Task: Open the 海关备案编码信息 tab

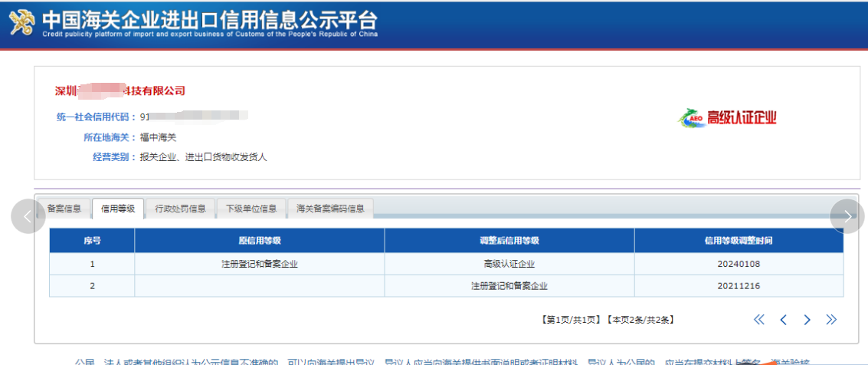Action: point(330,209)
